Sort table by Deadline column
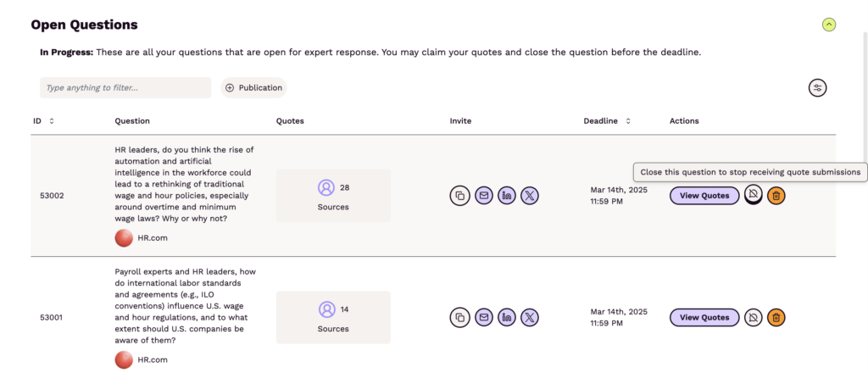Screen dimensions: 868x373 (x=628, y=121)
